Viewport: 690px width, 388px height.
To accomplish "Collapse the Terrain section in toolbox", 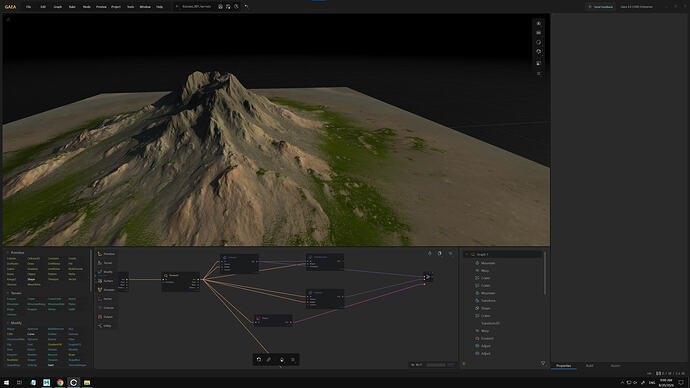I will pos(8,293).
